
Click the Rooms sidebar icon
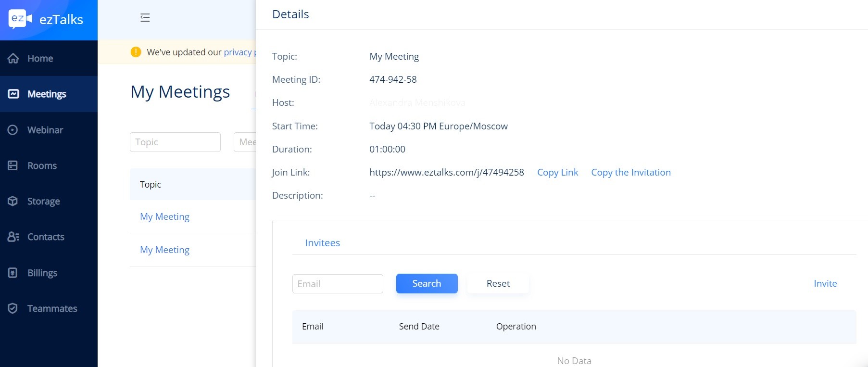click(x=13, y=165)
